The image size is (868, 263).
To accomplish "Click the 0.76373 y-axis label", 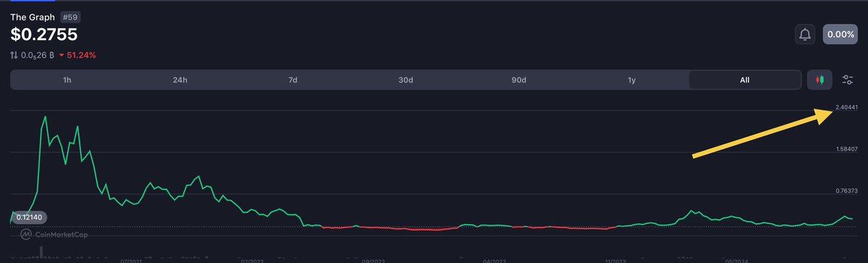I will [846, 191].
